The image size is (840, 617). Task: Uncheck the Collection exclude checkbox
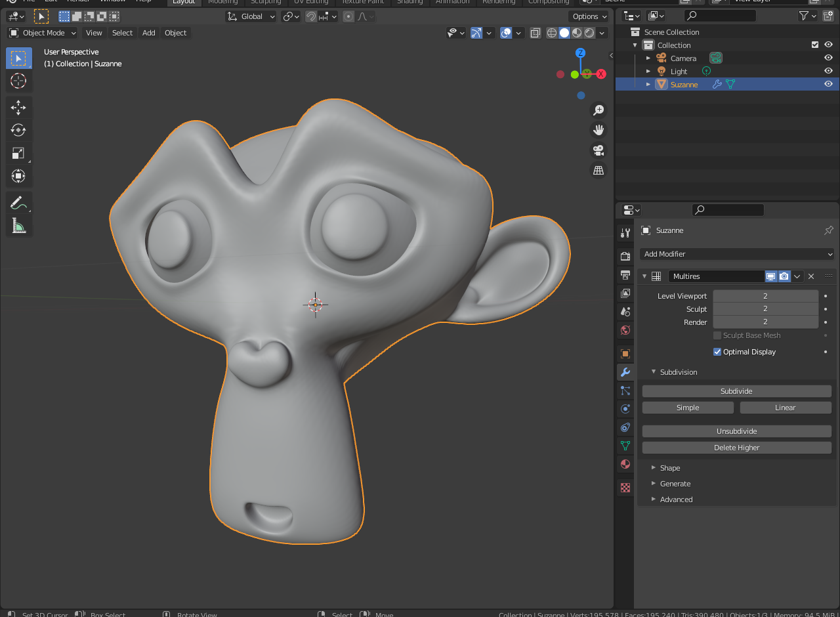click(815, 45)
